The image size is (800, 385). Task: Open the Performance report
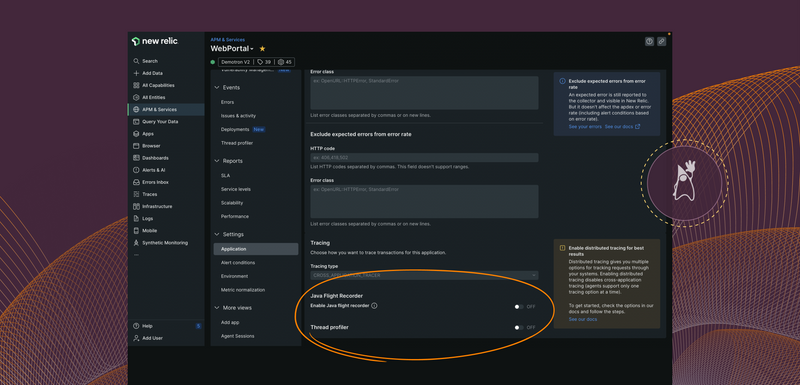(x=235, y=217)
